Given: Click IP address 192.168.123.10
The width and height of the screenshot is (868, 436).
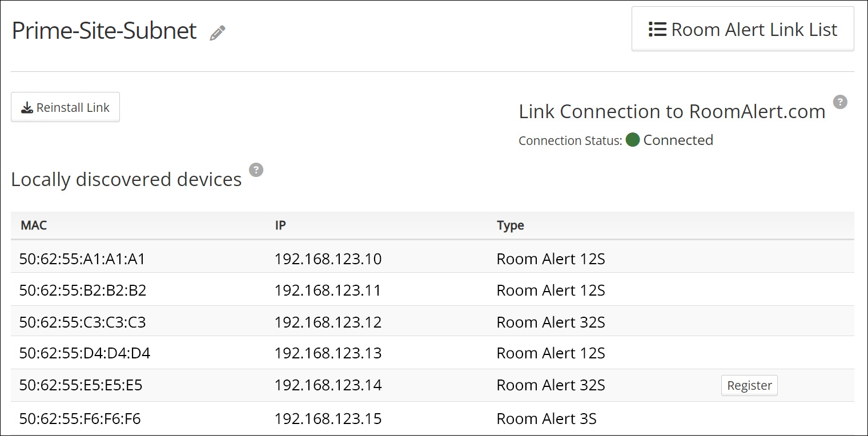Looking at the screenshot, I should pyautogui.click(x=328, y=259).
